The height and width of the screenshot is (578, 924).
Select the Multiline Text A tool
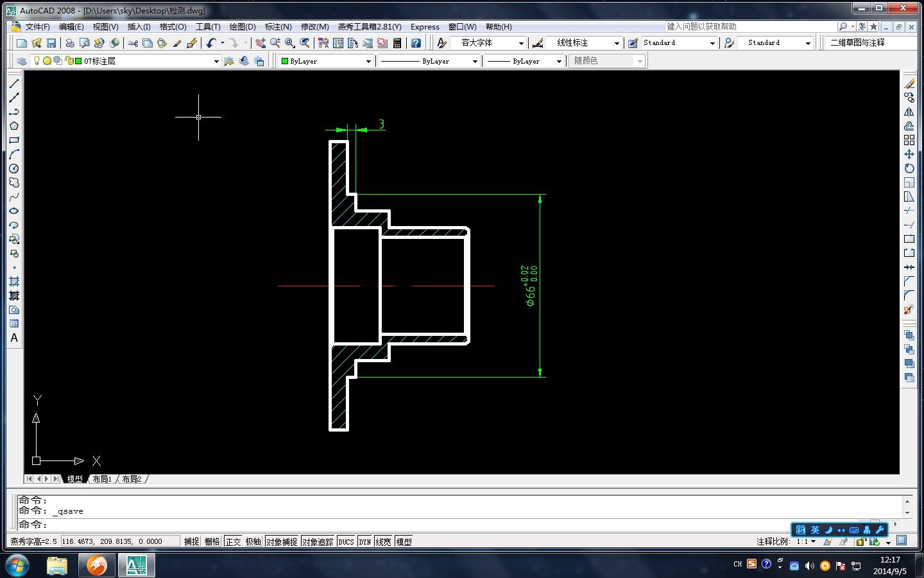[x=13, y=338]
